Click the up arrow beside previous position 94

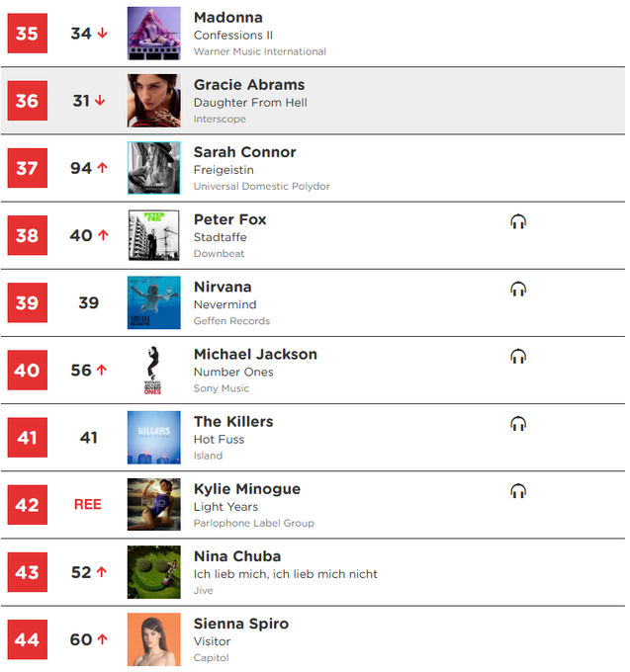tap(102, 168)
